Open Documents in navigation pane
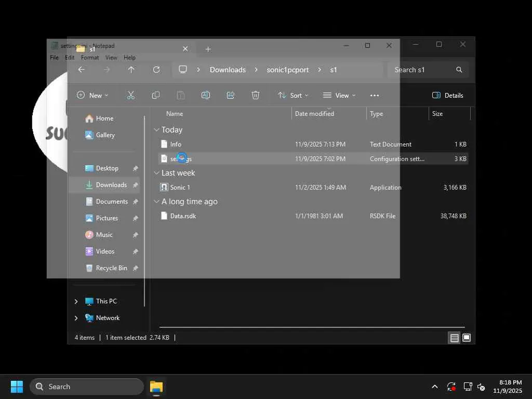Screen dimensions: 532x399 (112, 202)
